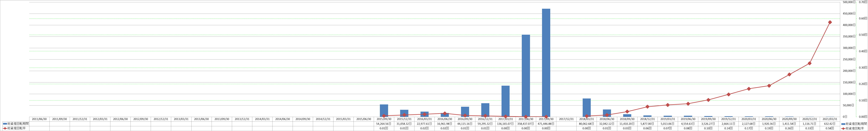Click the 500,000日 axis label
This screenshot has height=131, width=868.
point(849,2)
